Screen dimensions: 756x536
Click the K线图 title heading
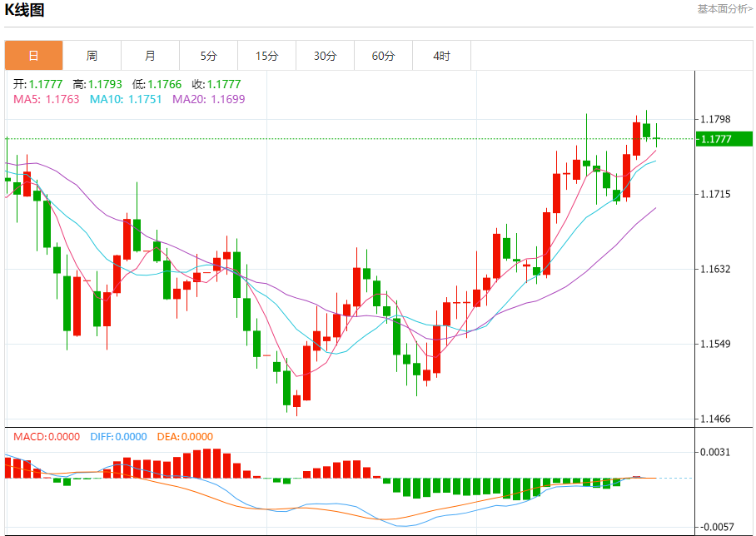point(25,10)
